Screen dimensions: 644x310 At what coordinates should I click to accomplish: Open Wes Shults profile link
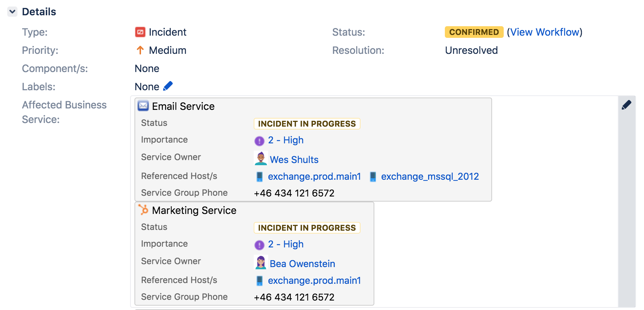pyautogui.click(x=294, y=160)
